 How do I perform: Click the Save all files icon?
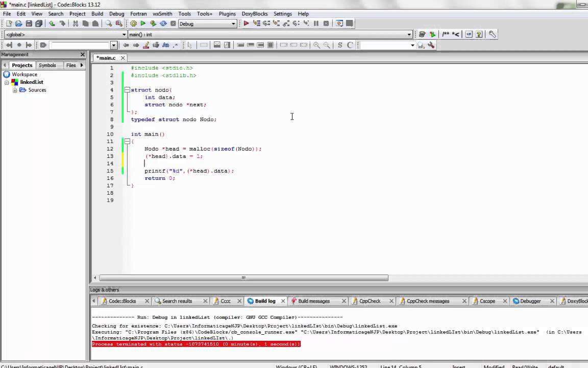click(39, 24)
